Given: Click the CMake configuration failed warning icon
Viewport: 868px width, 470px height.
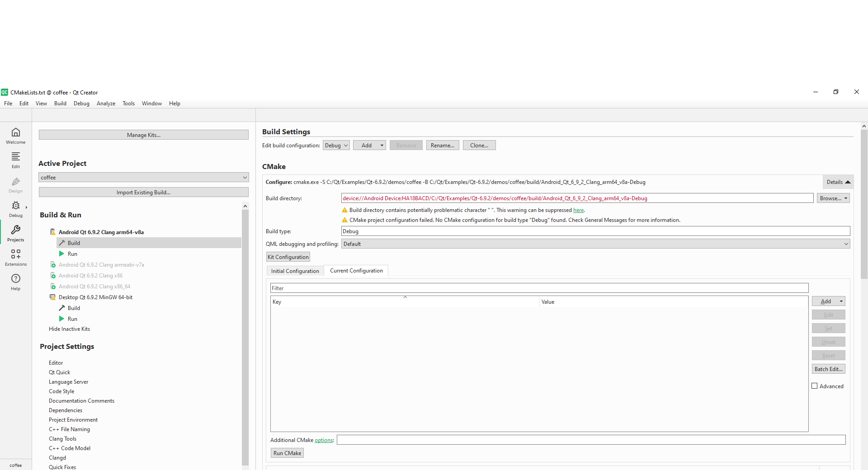Looking at the screenshot, I should tap(344, 220).
